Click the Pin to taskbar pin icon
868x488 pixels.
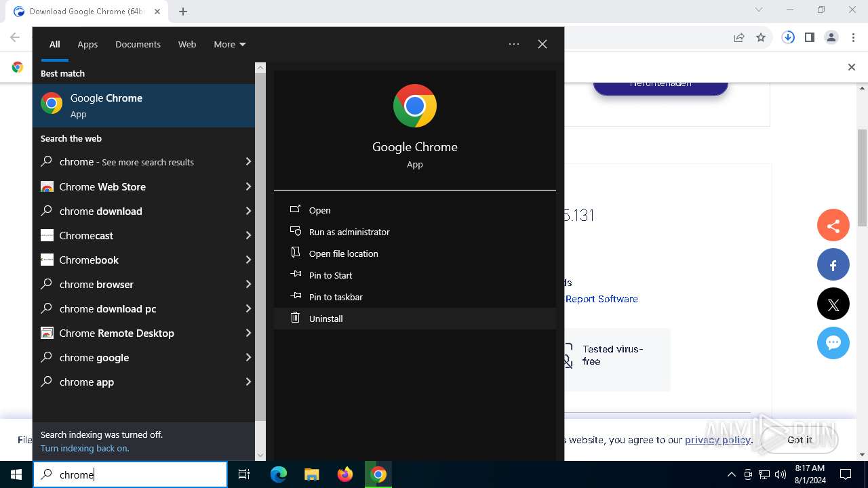(x=295, y=296)
